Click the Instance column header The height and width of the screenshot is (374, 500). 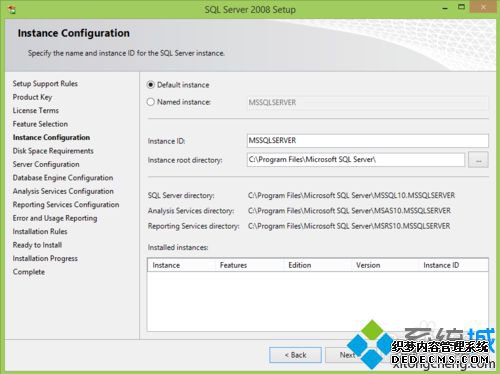pos(166,265)
